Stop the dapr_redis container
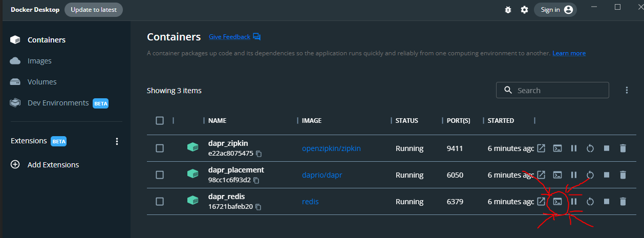 [x=607, y=202]
